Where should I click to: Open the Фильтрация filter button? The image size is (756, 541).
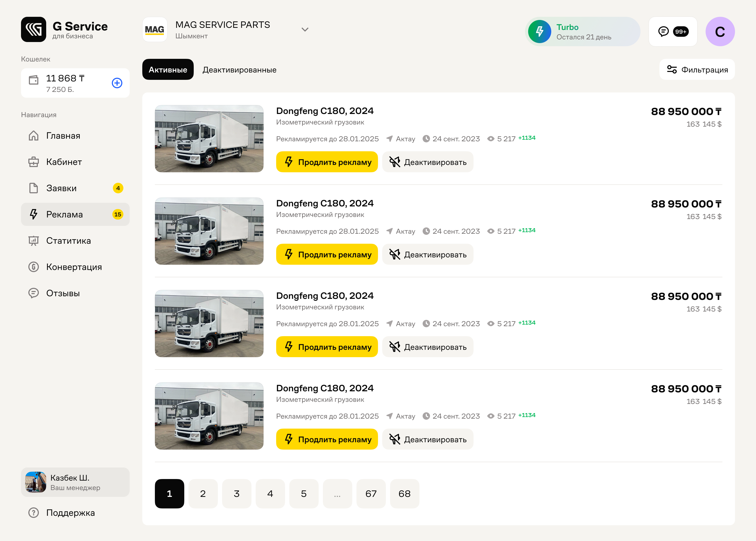coord(697,70)
